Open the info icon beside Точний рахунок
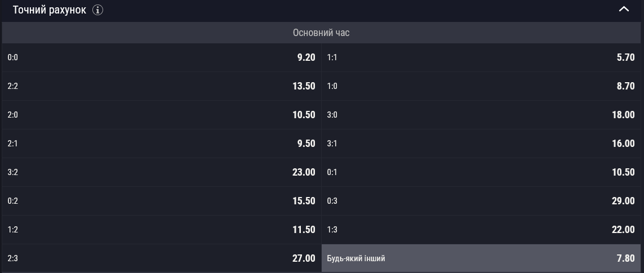 pyautogui.click(x=97, y=10)
